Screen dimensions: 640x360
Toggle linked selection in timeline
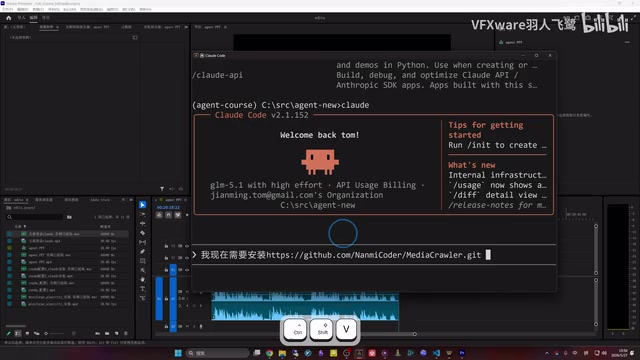[x=178, y=215]
